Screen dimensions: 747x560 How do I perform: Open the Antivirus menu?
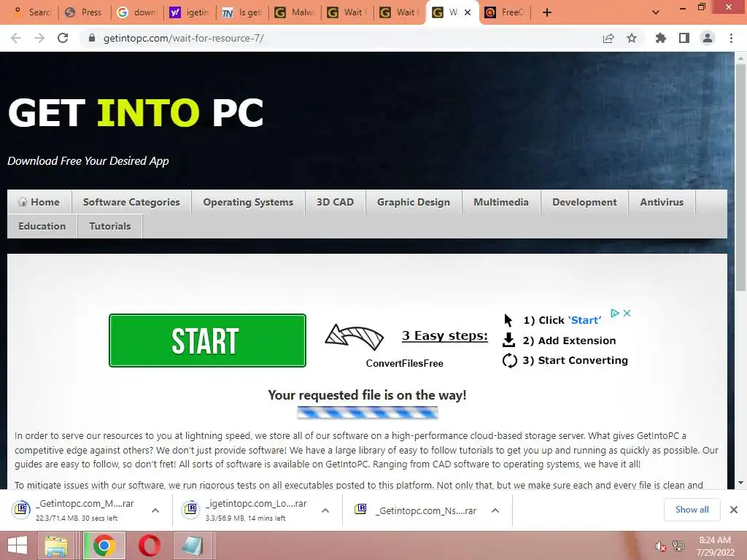(662, 202)
